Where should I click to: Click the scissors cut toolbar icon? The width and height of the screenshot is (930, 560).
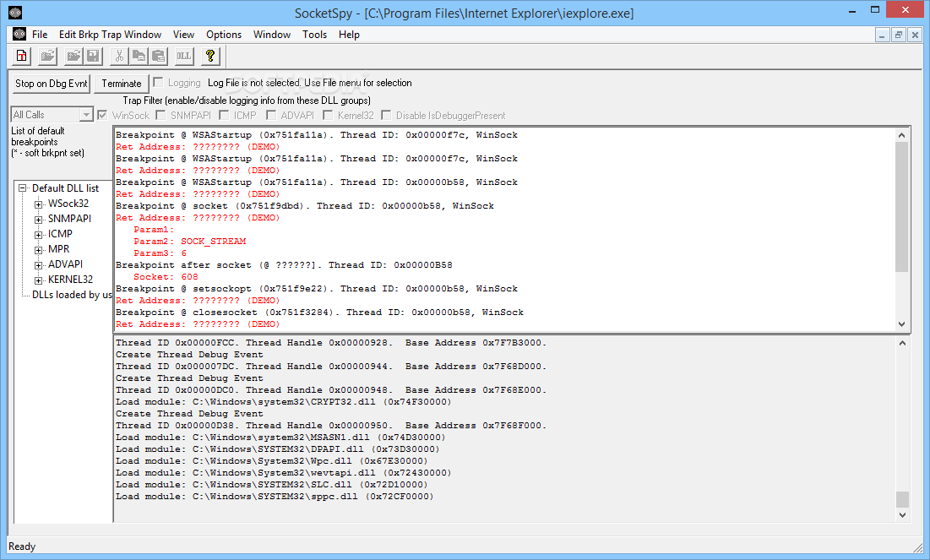tap(120, 57)
